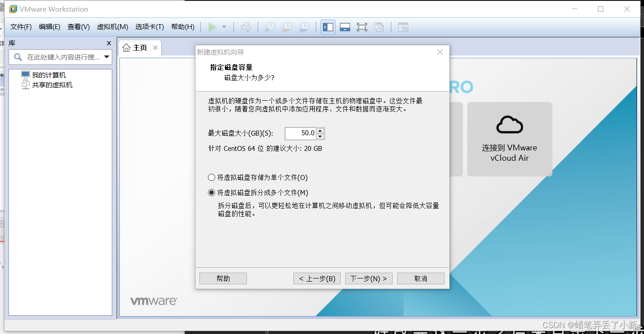
Task: Click the snapshot manager wrench icon
Action: [x=304, y=27]
